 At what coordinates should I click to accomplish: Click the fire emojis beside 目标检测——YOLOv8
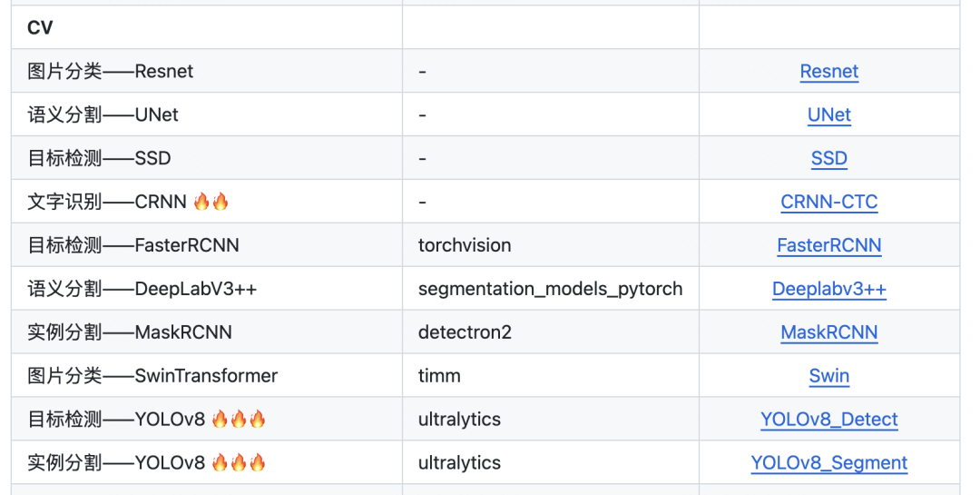click(239, 420)
